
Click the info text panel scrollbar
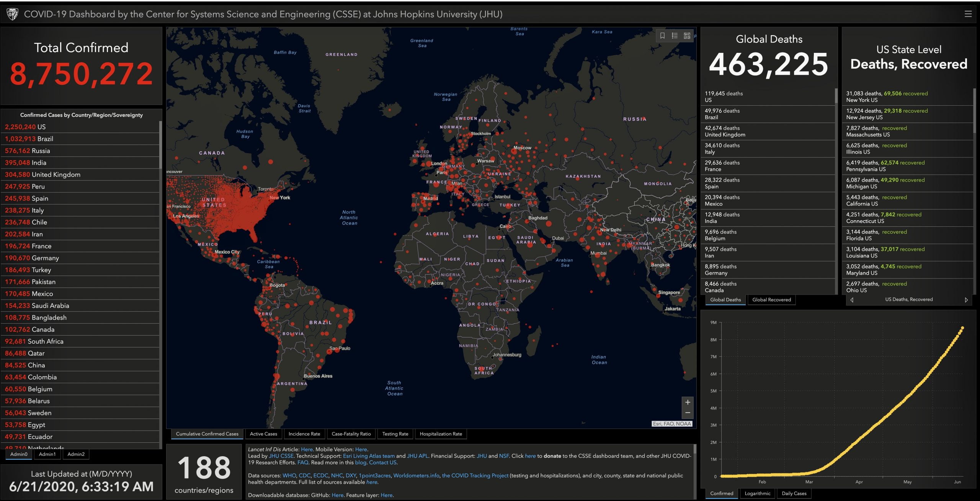(694, 450)
